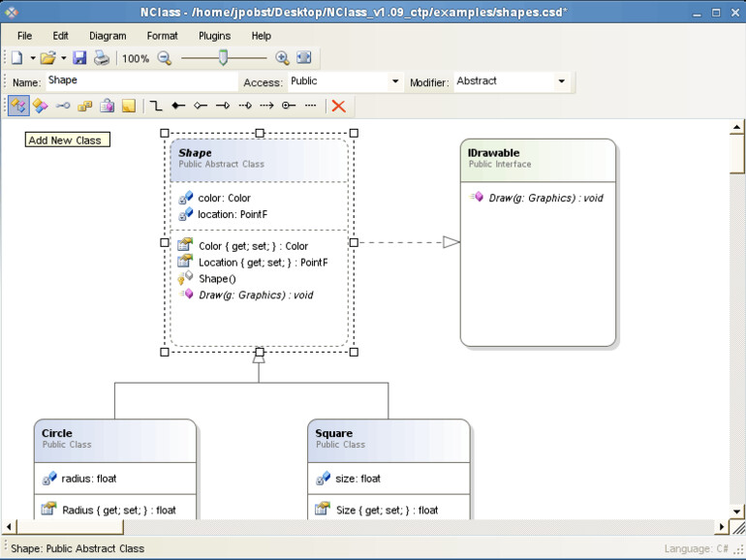Select the generalization arrow tool

(222, 106)
